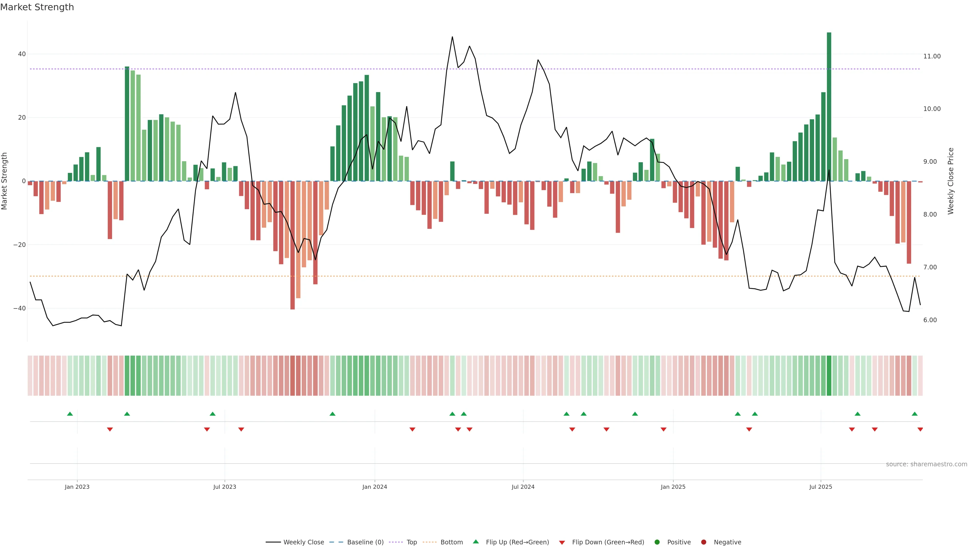
Task: Click the Jul 2023 x-axis label
Action: click(225, 487)
